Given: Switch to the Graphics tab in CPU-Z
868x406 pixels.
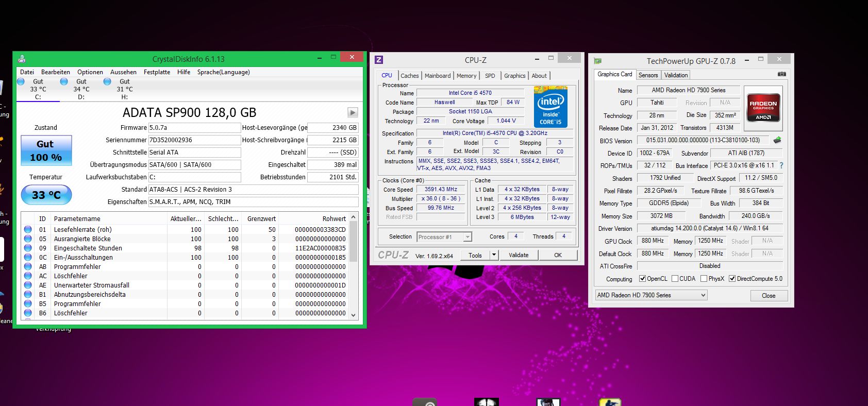Looking at the screenshot, I should [515, 76].
